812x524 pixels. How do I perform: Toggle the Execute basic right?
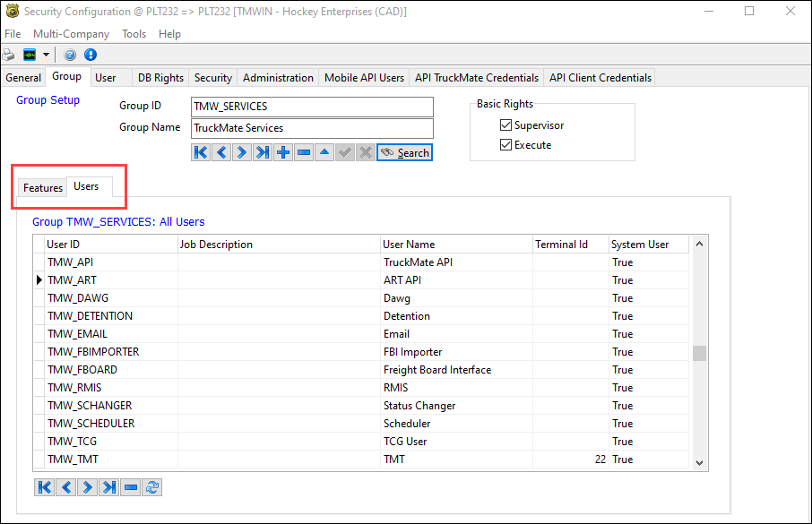[505, 145]
